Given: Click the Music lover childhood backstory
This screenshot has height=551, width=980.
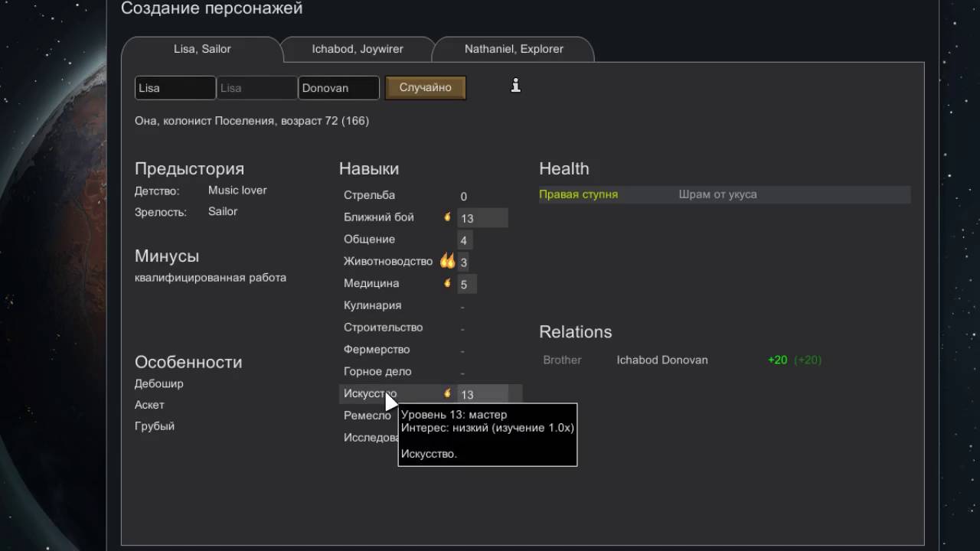Looking at the screenshot, I should 237,190.
